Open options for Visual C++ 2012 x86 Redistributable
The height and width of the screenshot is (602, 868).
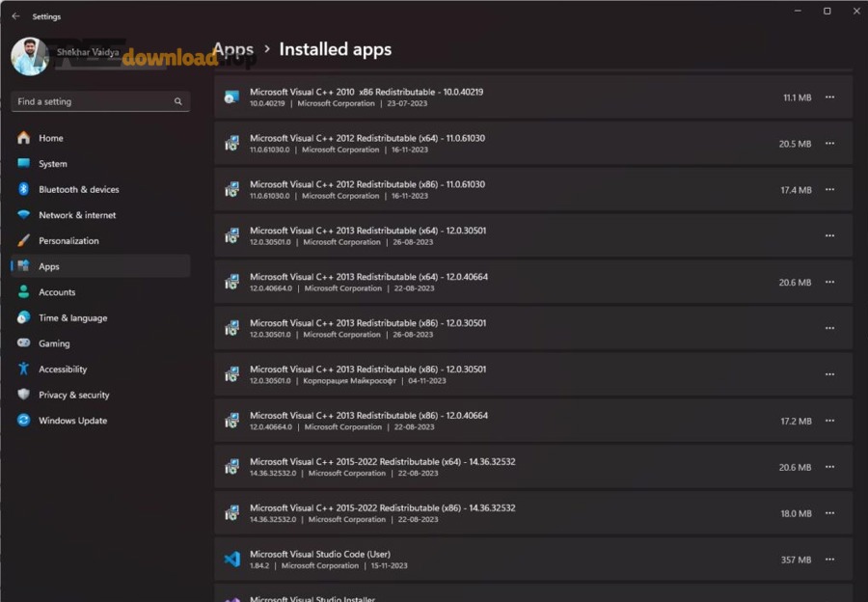829,189
